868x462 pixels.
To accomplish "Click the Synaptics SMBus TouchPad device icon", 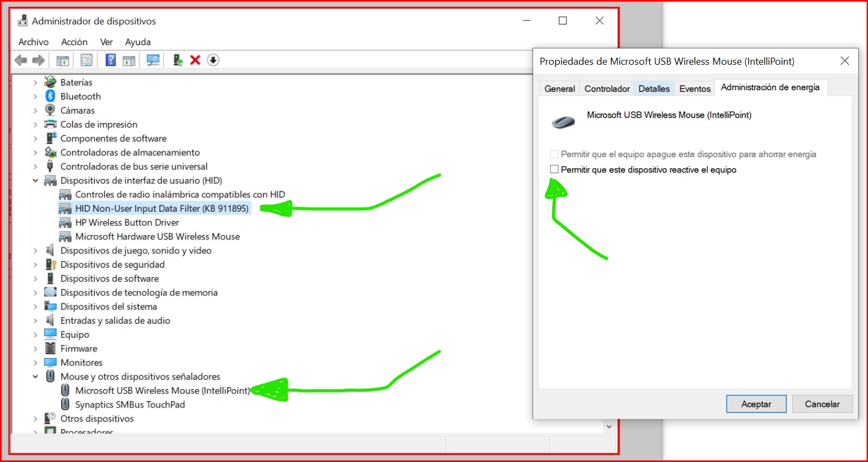I will [65, 404].
